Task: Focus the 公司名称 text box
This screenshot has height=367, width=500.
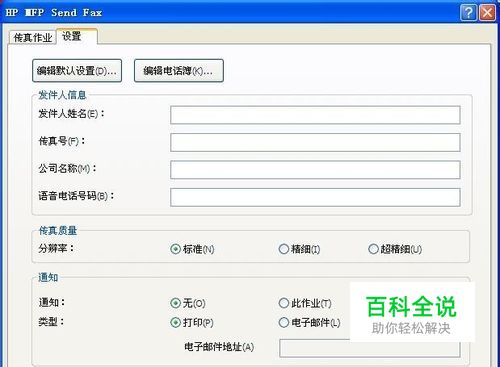Action: (315, 170)
